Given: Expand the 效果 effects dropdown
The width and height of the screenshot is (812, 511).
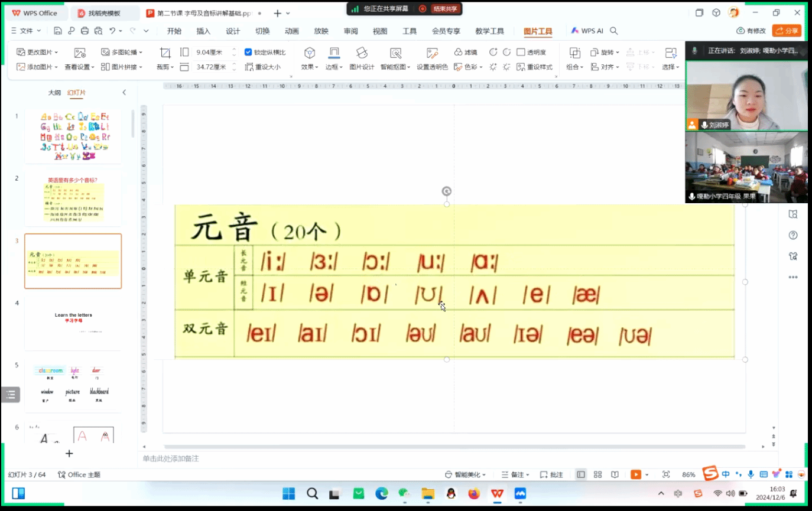Looking at the screenshot, I should tap(309, 67).
